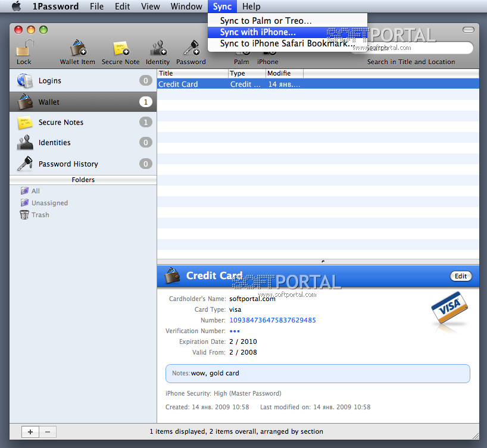Click the Folders section header
This screenshot has width=487, height=448.
(83, 180)
